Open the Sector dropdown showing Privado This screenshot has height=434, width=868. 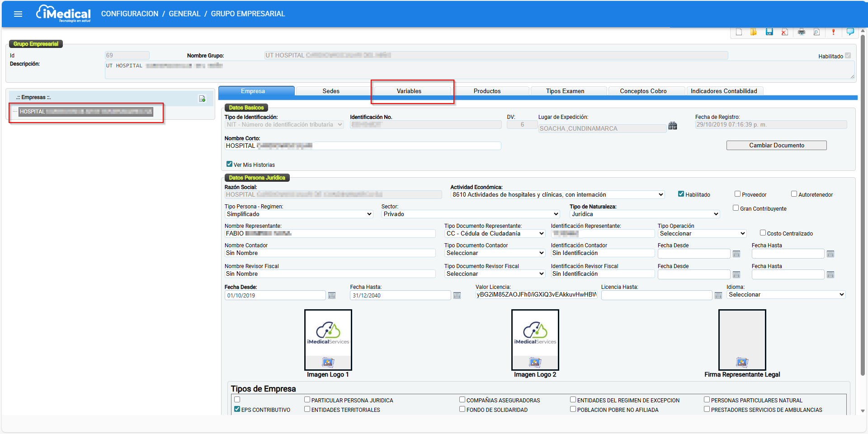coord(471,214)
